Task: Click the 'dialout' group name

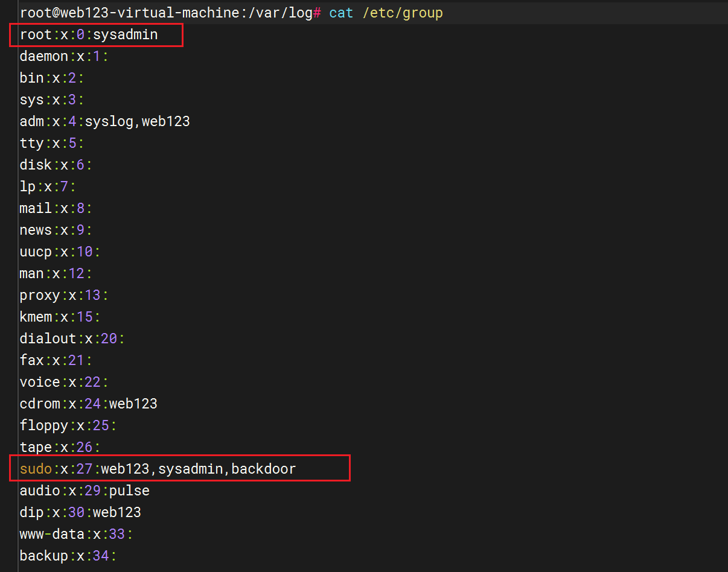Action: point(48,338)
